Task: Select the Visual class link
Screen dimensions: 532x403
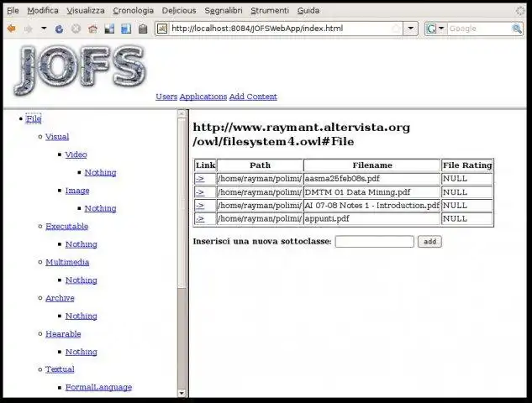Action: coord(57,137)
